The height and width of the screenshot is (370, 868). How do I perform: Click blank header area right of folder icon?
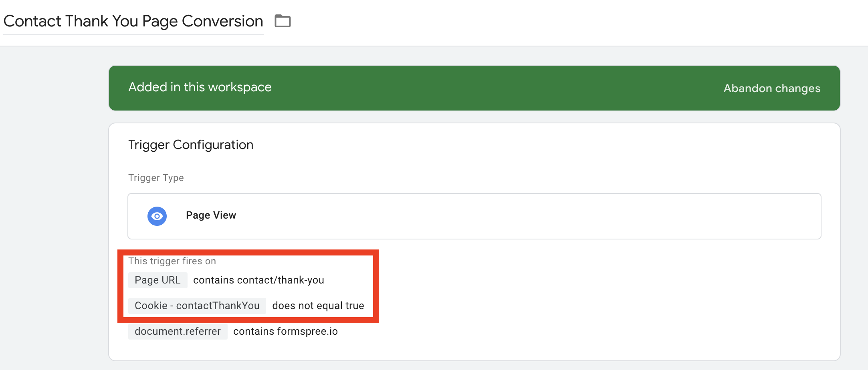[561, 22]
